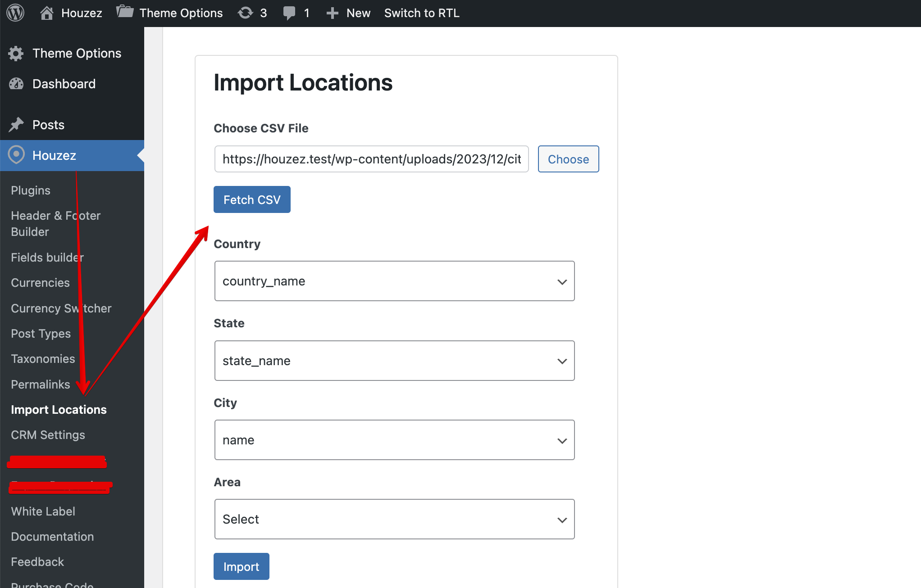Open the Area Select dropdown
Screen dimensions: 921x588
click(394, 519)
